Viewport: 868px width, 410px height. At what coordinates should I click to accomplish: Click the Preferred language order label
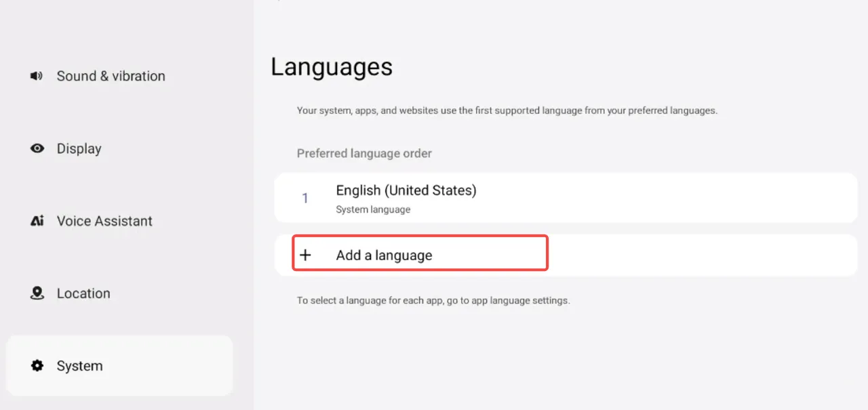coord(364,153)
